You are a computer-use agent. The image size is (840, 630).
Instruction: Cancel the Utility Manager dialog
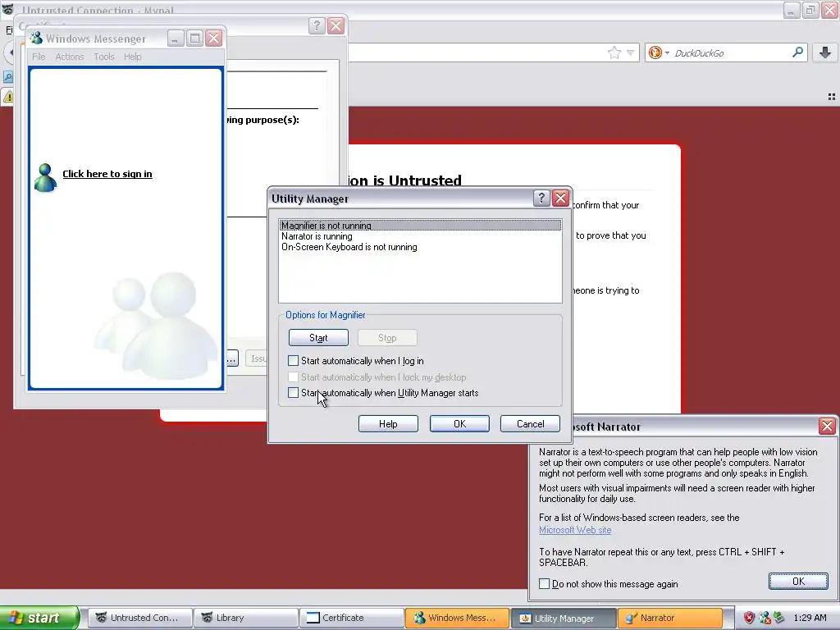tap(531, 424)
